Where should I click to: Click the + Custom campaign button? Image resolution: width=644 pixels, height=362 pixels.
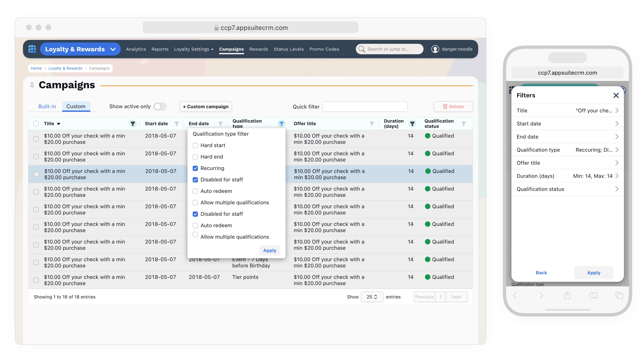tap(206, 106)
